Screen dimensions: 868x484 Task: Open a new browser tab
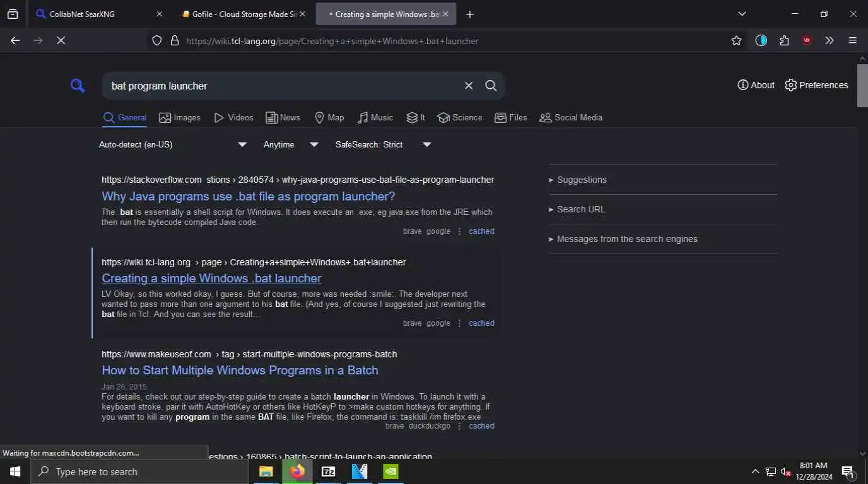(x=469, y=14)
